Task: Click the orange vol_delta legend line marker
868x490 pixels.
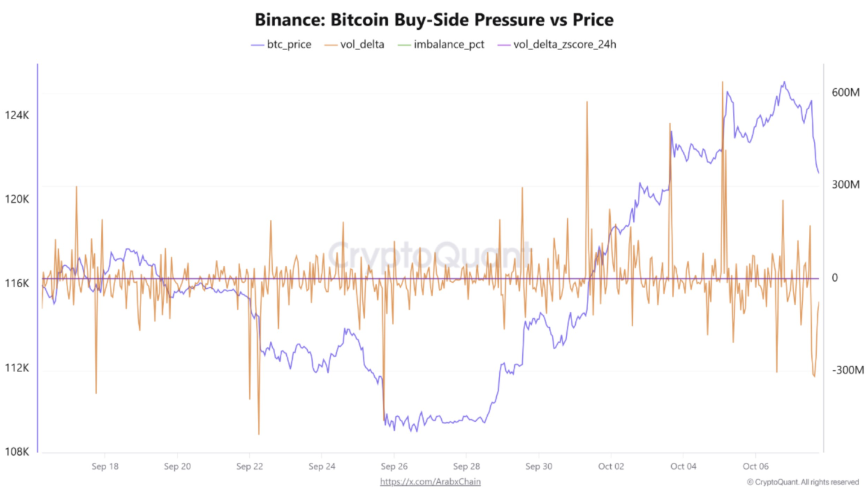Action: click(x=331, y=45)
